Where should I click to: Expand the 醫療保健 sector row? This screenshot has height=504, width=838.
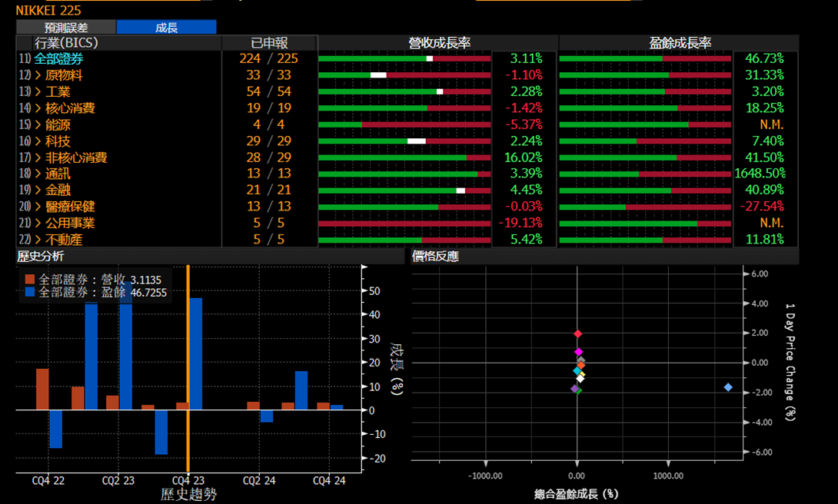pyautogui.click(x=38, y=207)
